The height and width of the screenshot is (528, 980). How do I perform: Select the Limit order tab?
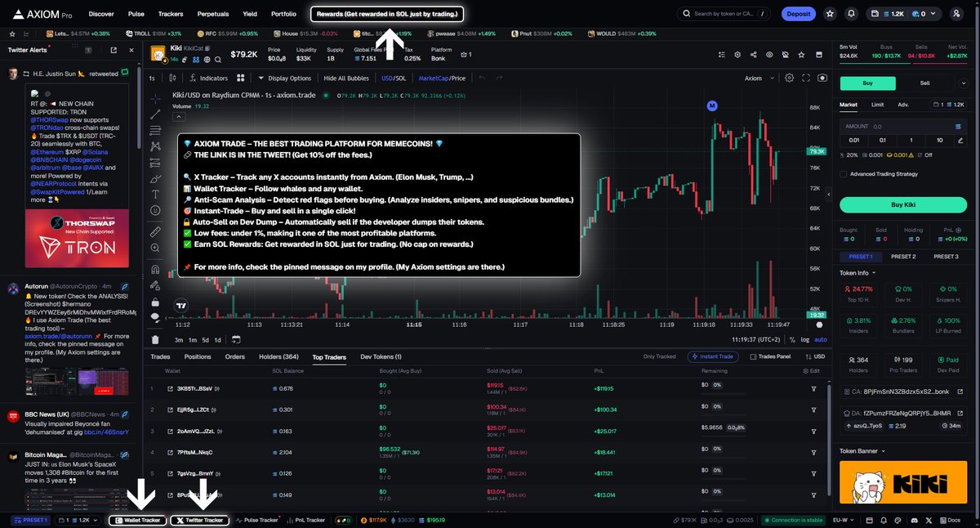[x=877, y=105]
